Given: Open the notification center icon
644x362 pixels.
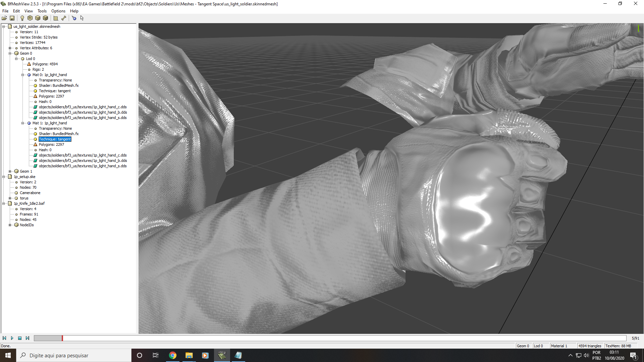Looking at the screenshot, I should (x=634, y=356).
